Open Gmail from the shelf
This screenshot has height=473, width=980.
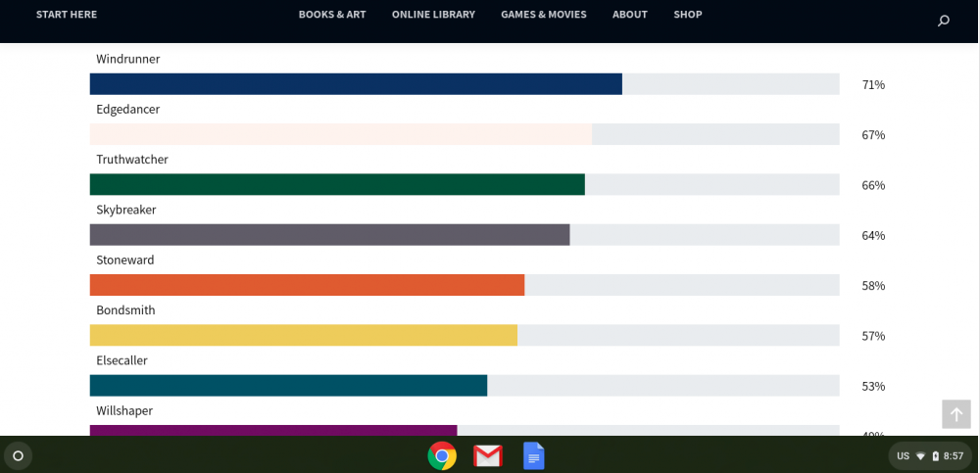pyautogui.click(x=488, y=456)
